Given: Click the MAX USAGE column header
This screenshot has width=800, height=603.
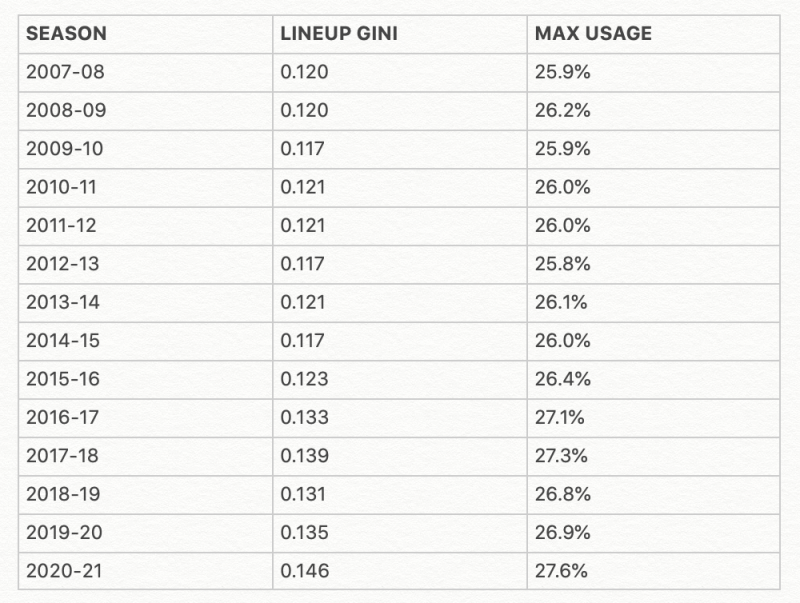Looking at the screenshot, I should 593,34.
